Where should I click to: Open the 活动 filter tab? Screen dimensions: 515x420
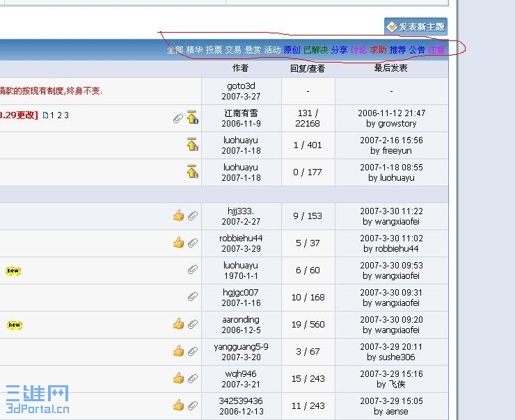[x=272, y=50]
